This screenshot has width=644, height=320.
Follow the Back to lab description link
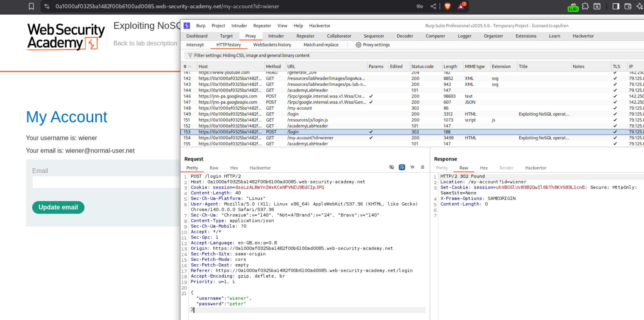click(x=145, y=43)
